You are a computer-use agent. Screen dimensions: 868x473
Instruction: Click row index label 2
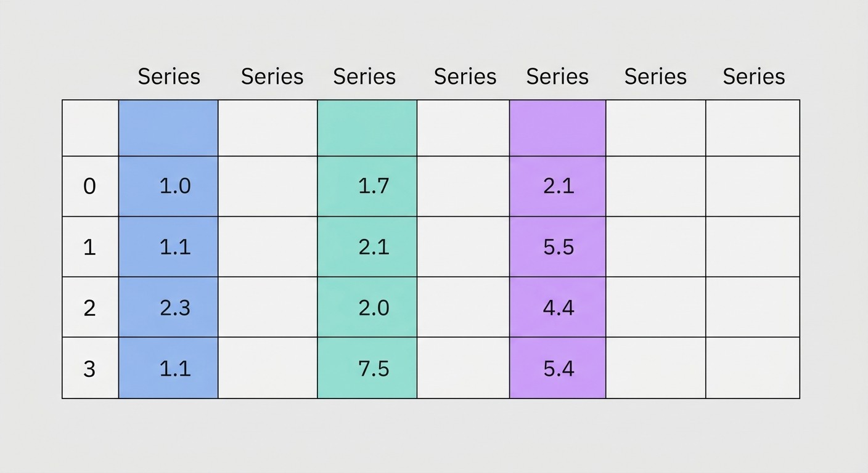[90, 307]
